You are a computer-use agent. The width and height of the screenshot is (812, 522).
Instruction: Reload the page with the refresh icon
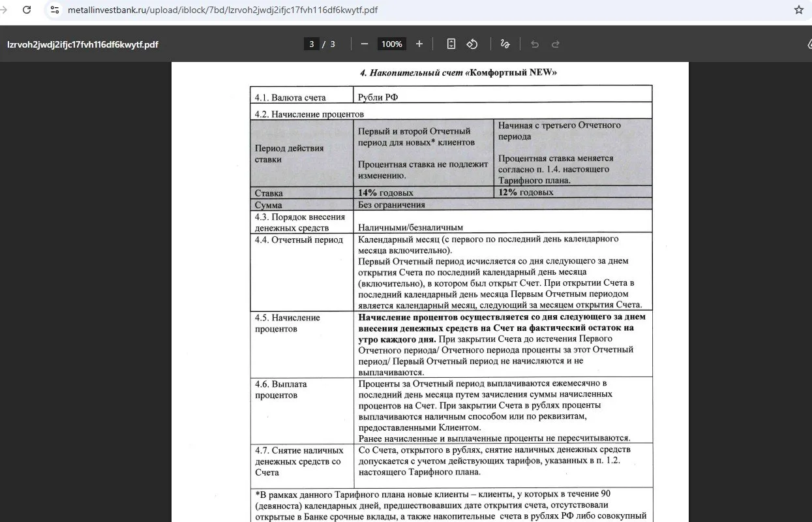coord(27,10)
